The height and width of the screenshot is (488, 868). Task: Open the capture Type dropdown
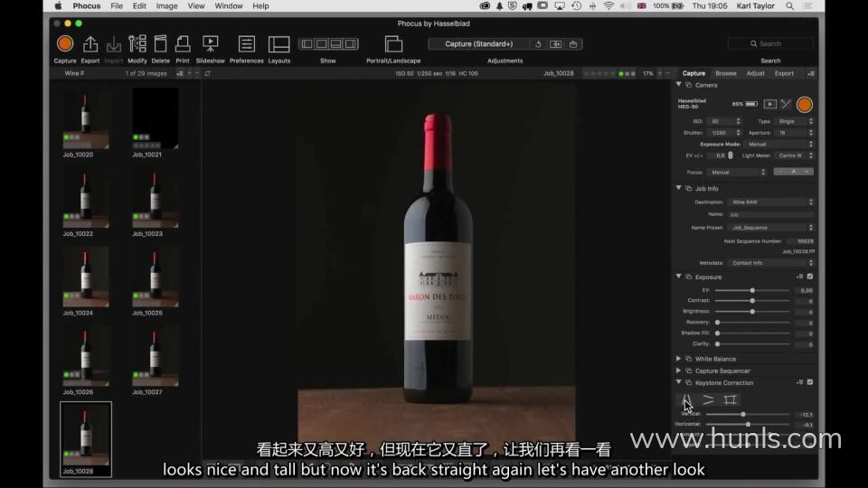click(x=795, y=121)
